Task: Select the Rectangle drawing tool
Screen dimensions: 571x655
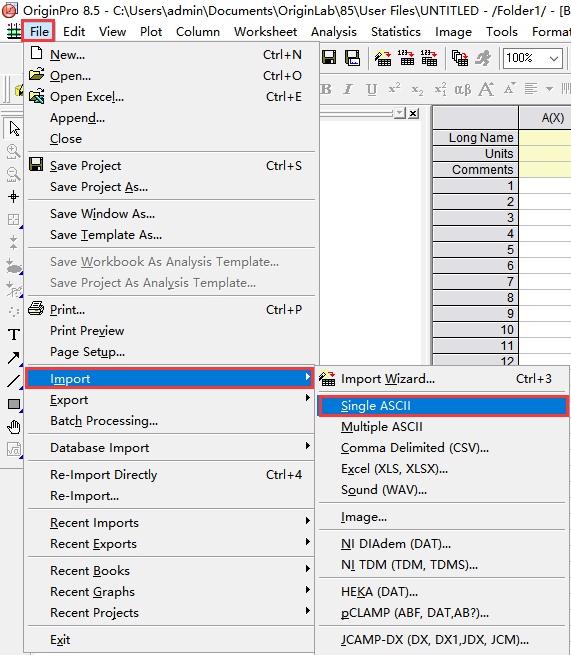Action: (14, 404)
